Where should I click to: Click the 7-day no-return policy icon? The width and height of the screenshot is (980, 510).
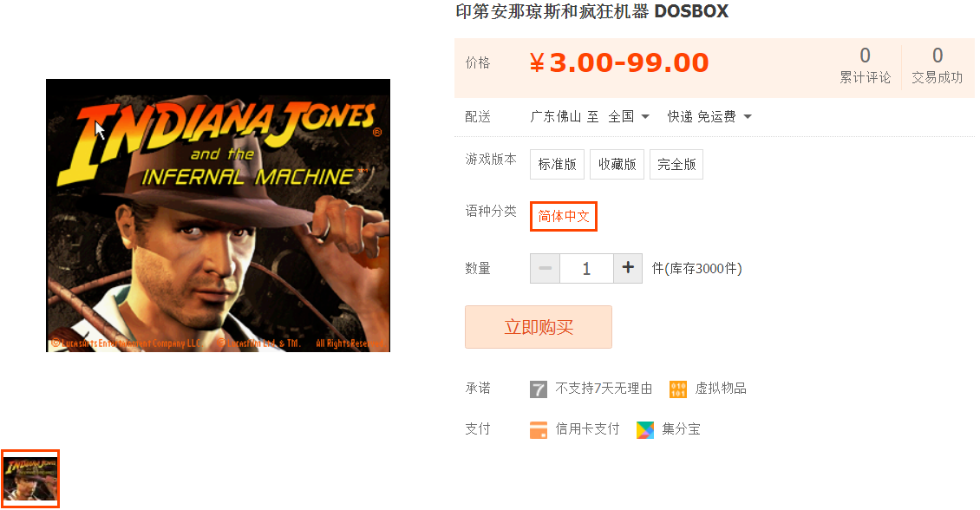pos(538,389)
